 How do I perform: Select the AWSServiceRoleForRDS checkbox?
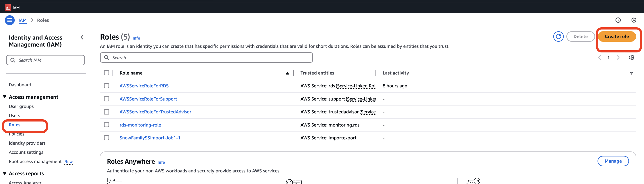pyautogui.click(x=107, y=86)
